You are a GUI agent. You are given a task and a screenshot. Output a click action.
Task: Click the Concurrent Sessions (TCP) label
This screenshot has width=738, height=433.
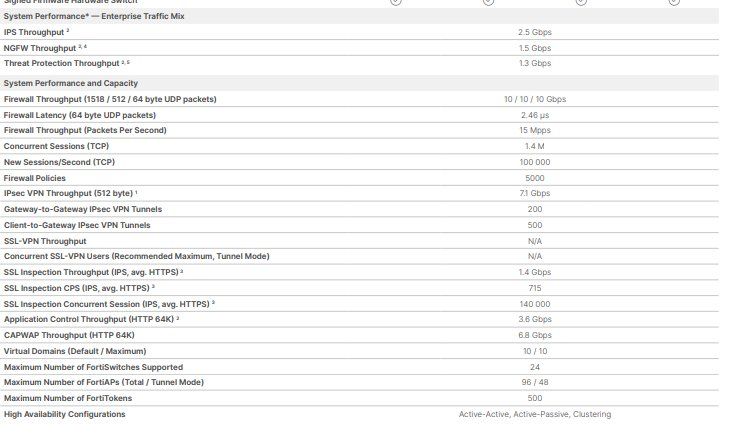click(x=56, y=146)
